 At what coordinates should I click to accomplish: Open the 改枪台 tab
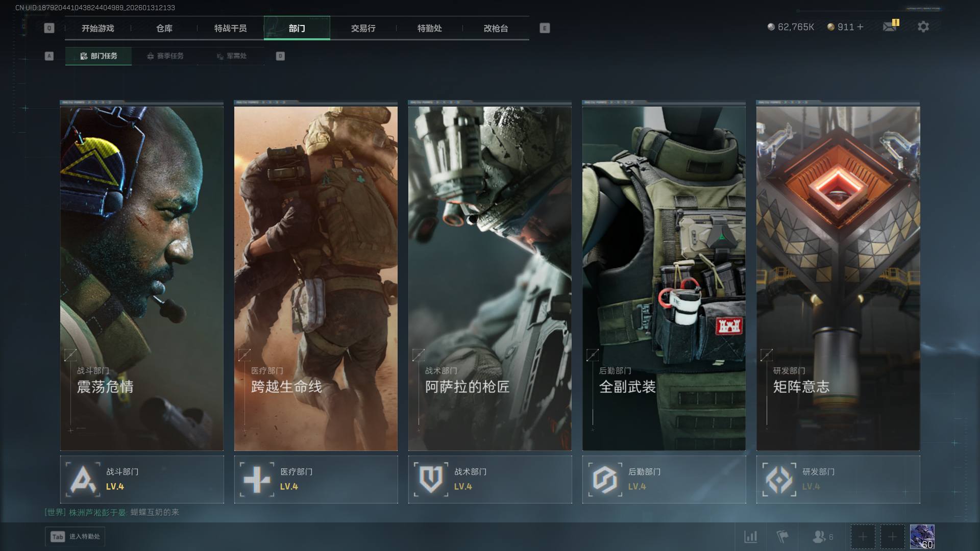coord(496,29)
